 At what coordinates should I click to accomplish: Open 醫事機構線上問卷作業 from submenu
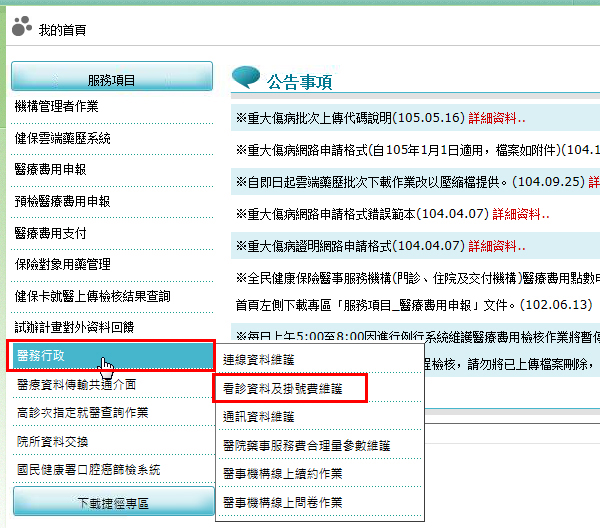point(282,502)
